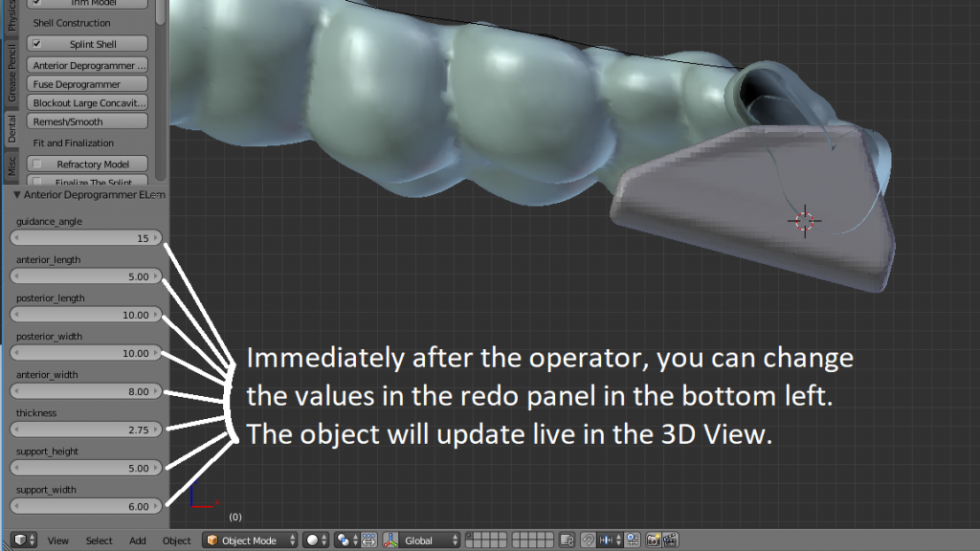
Task: Open the View menu in the header
Action: click(58, 541)
